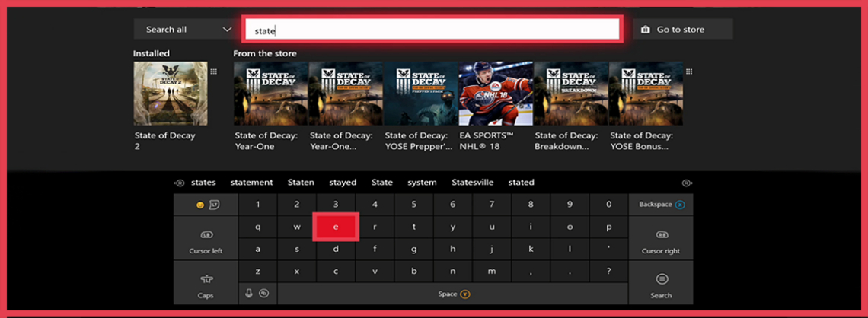Tap the number 5 key
The image size is (868, 318).
point(414,205)
